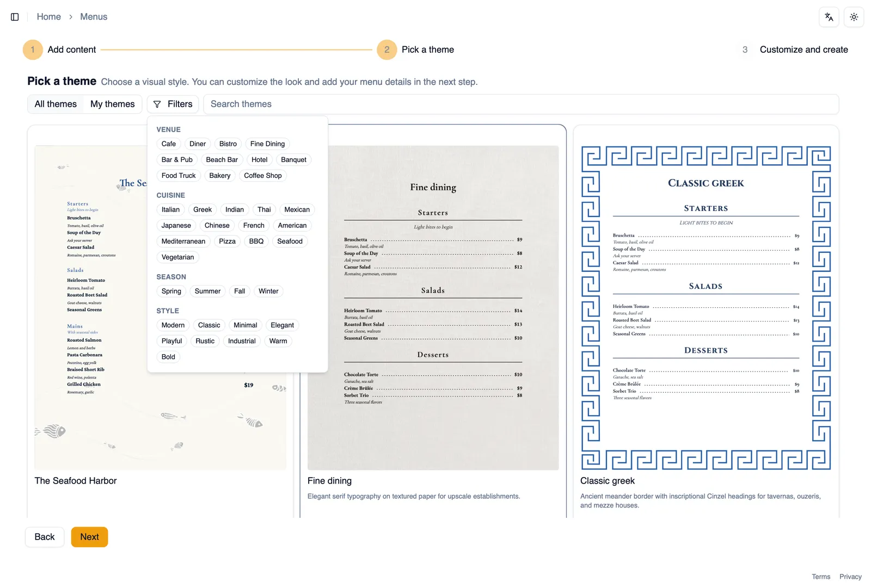
Task: Open the language translation menu
Action: [x=829, y=17]
